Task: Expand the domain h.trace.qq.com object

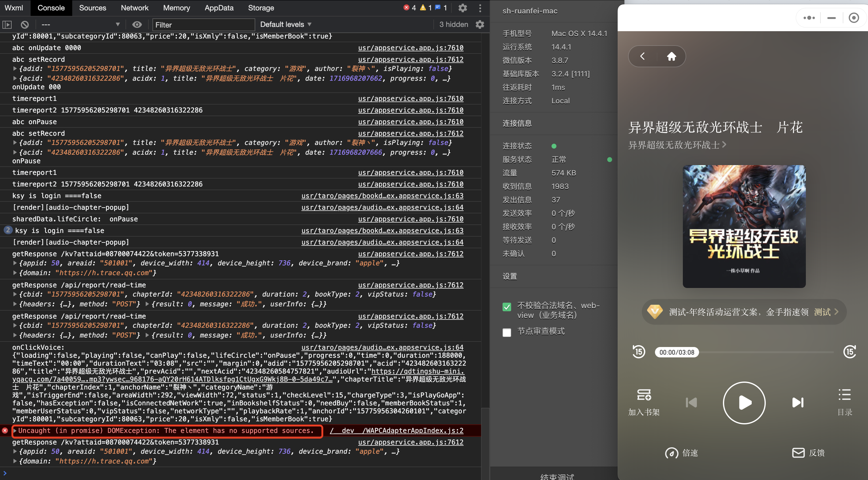Action: pyautogui.click(x=14, y=461)
